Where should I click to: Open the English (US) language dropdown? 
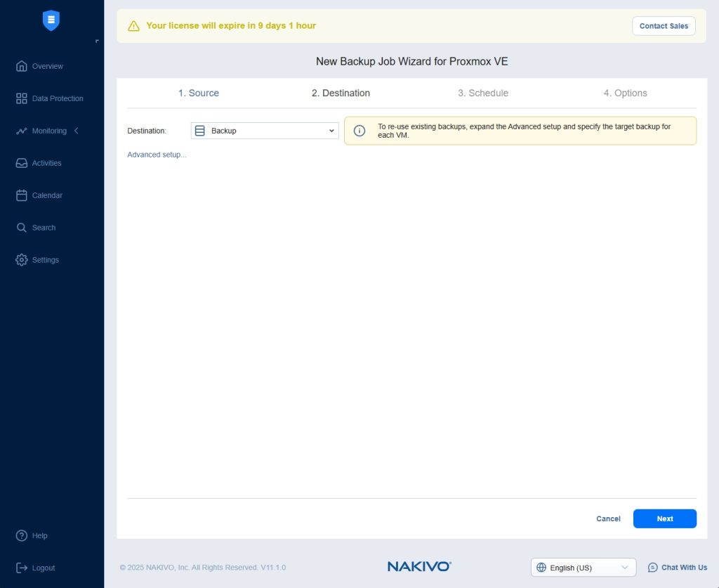583,568
